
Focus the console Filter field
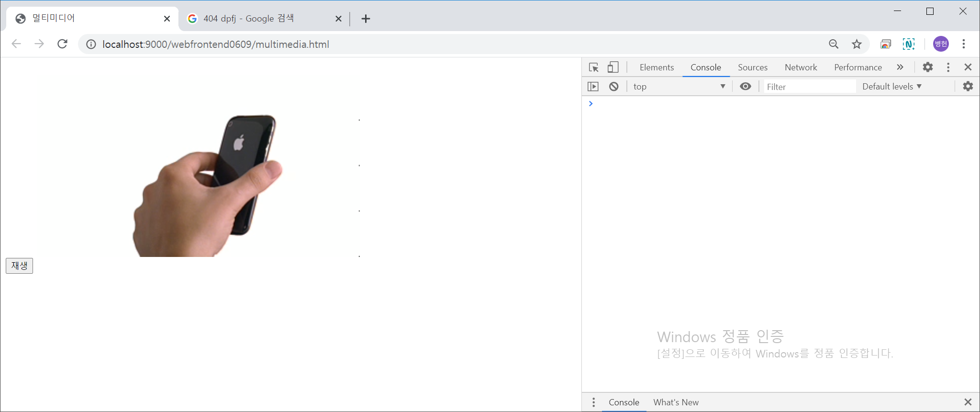(x=810, y=87)
